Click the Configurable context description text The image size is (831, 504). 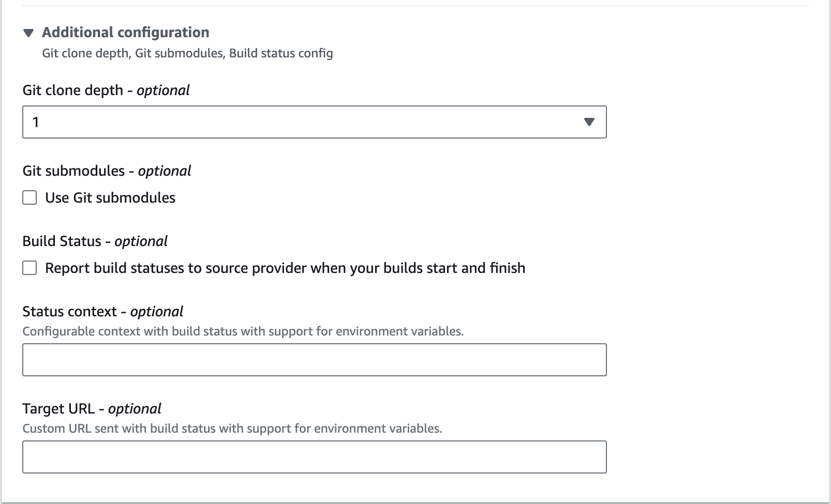pyautogui.click(x=243, y=331)
